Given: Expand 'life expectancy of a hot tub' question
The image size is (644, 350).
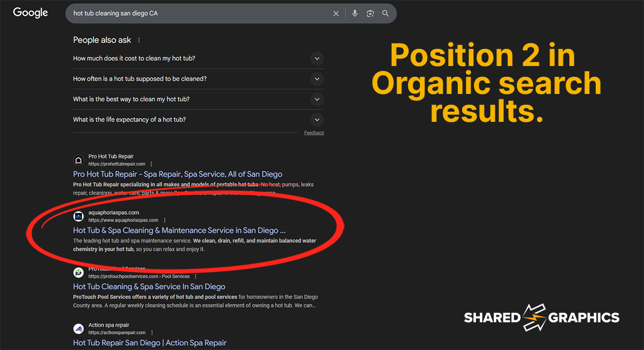Looking at the screenshot, I should (317, 120).
